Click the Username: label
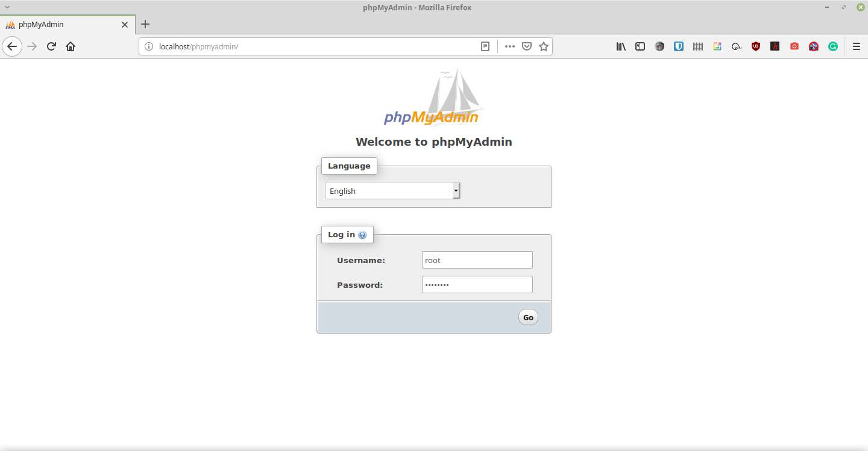Screen dimensions: 868x451 click(x=361, y=261)
